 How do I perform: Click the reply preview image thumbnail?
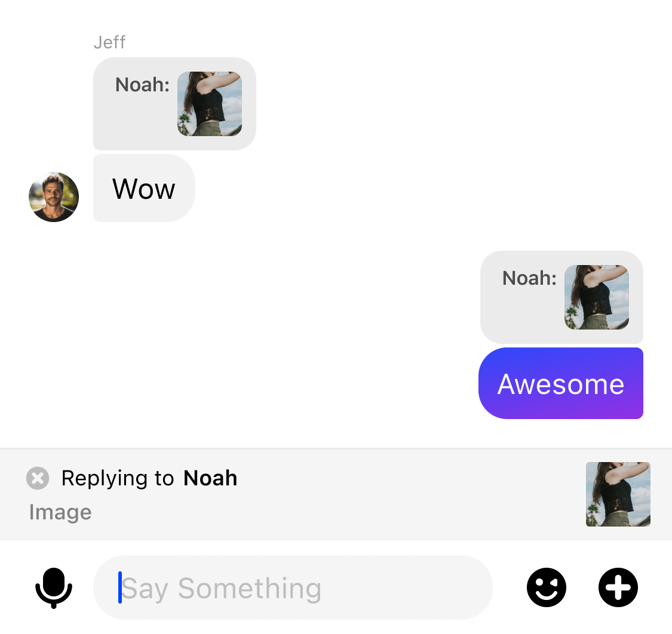point(618,494)
